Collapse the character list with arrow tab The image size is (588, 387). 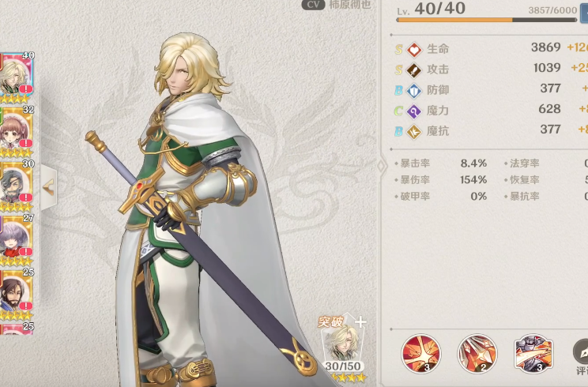[48, 187]
